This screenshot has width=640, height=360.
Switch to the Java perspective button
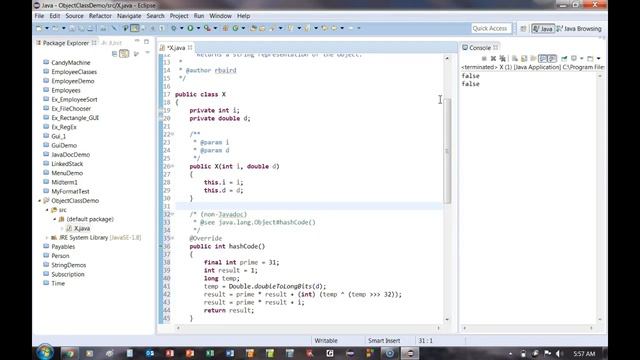(543, 29)
